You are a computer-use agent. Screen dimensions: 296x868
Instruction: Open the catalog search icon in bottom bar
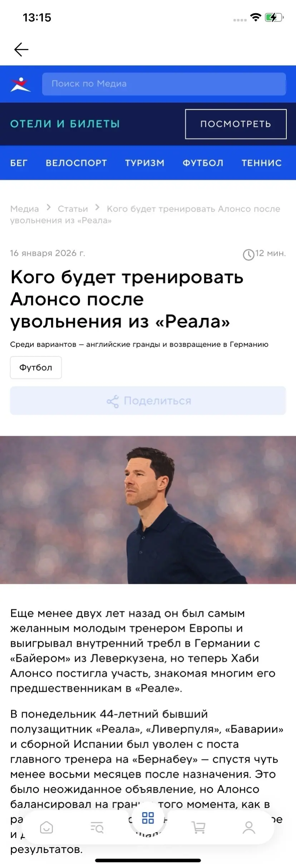[97, 827]
